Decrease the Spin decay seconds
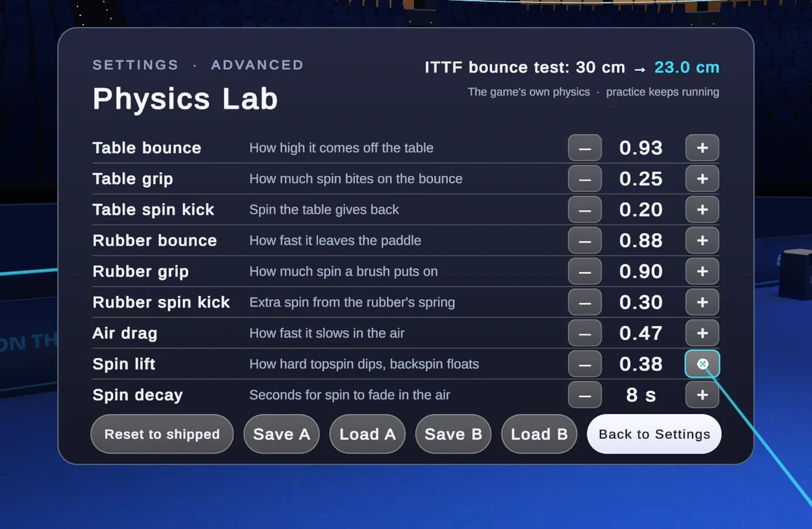The image size is (812, 529). point(585,395)
